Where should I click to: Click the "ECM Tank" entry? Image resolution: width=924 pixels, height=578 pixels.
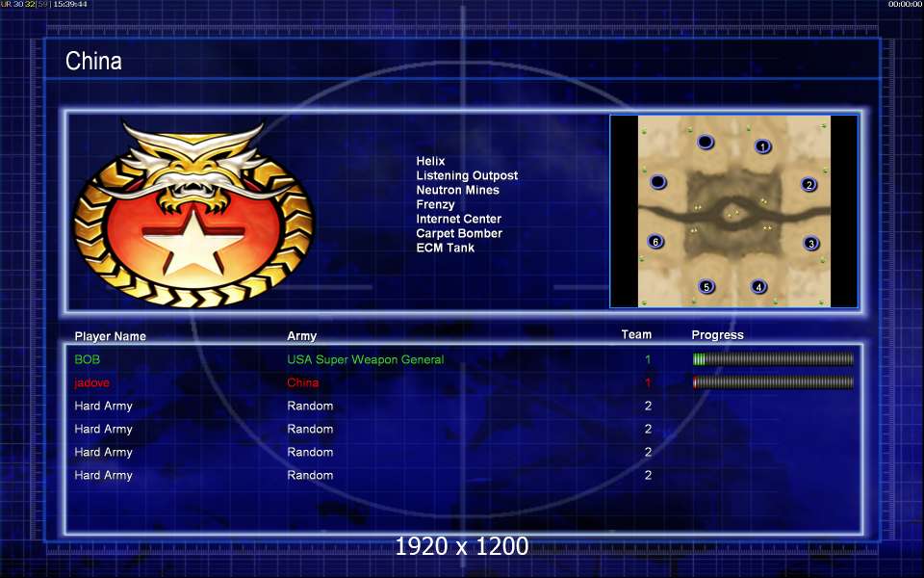[x=445, y=248]
